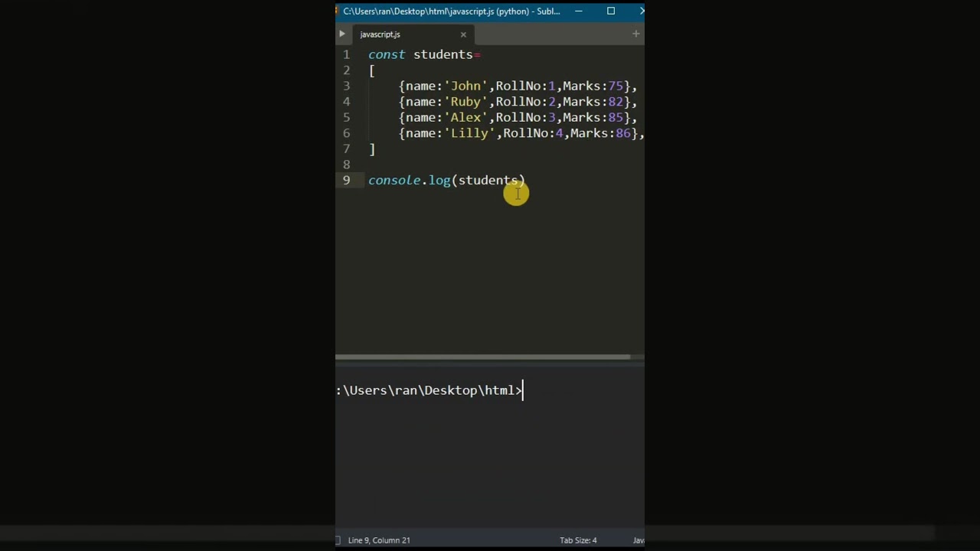Click the name 'John' string
Viewport: 980px width, 551px height.
(x=465, y=86)
